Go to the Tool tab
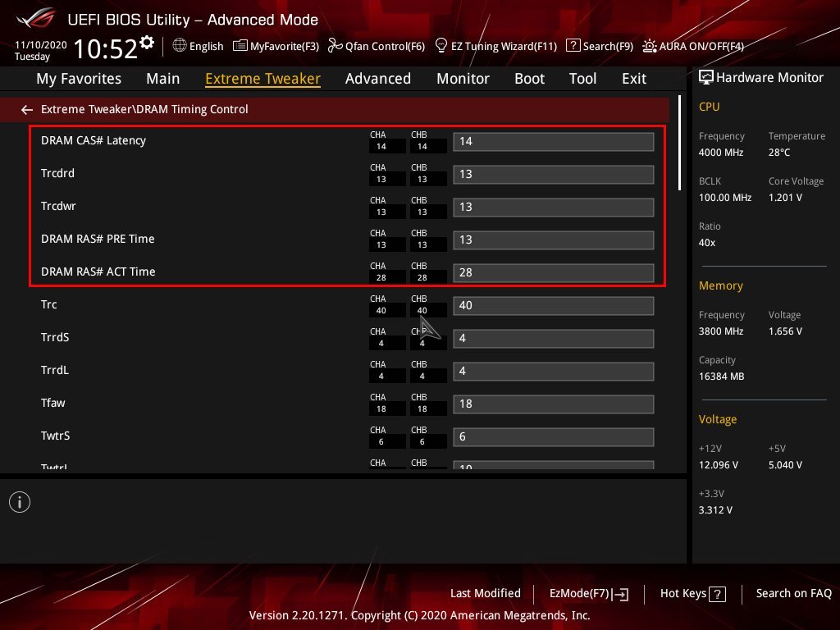 coord(583,79)
